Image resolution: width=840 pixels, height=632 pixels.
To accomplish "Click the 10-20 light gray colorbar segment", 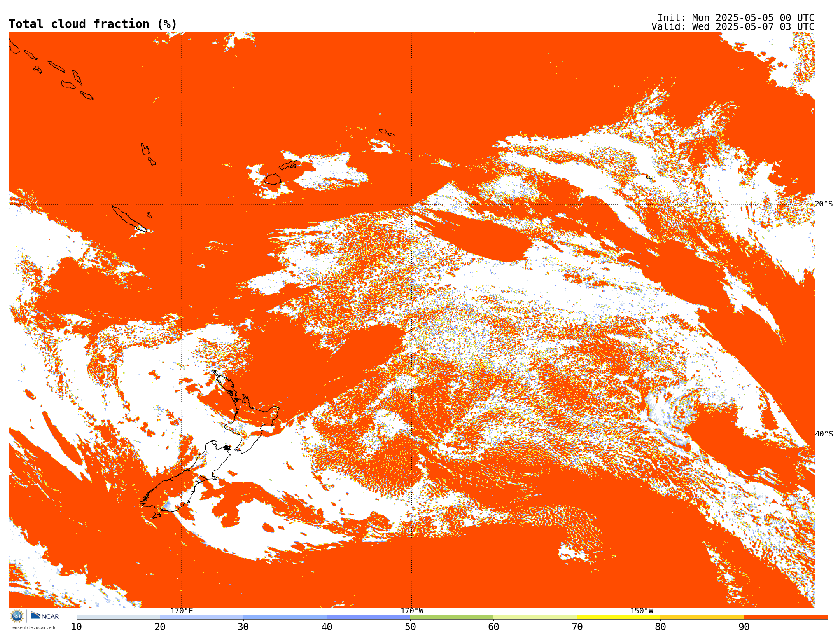I will tap(118, 617).
